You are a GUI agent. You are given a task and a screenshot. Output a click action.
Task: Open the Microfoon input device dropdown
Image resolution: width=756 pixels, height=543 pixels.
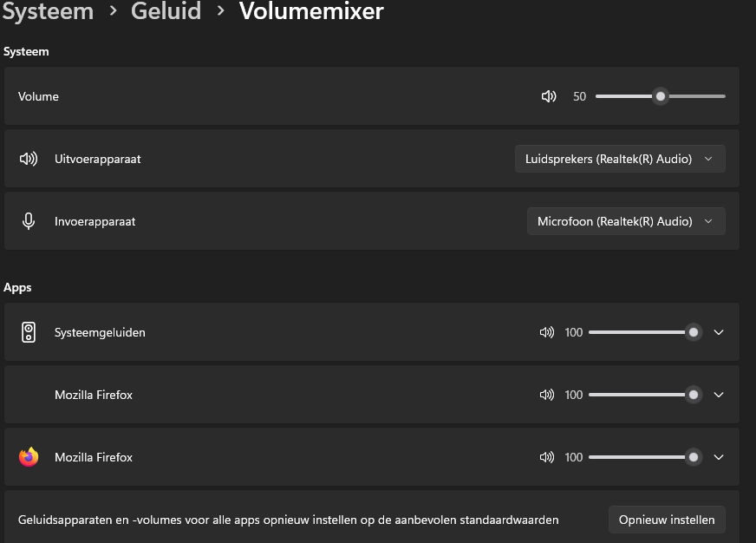pos(626,221)
